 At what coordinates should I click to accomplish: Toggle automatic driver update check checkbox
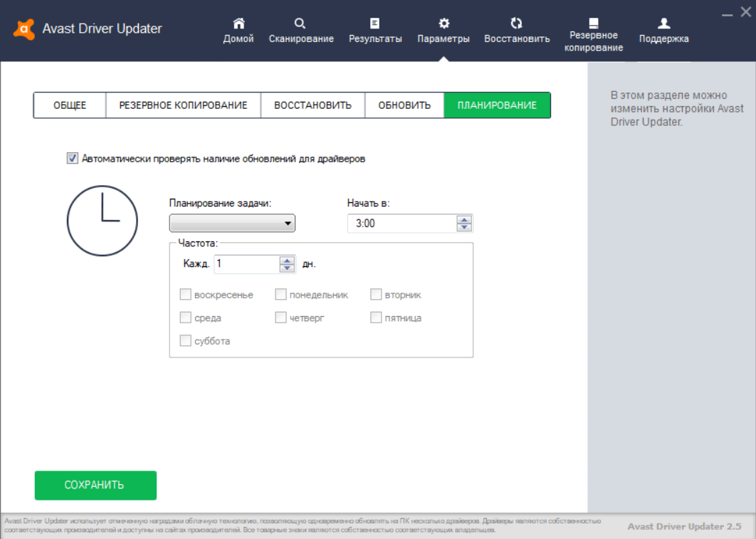(x=73, y=158)
